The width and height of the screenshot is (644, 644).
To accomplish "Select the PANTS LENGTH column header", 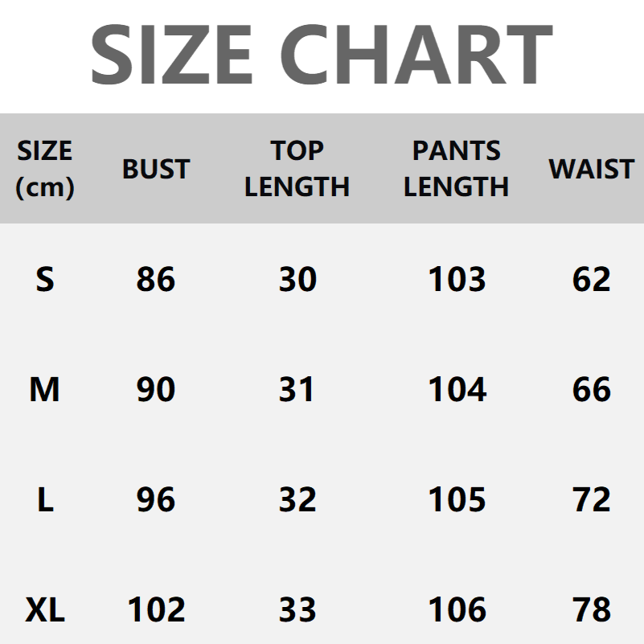I will (x=456, y=169).
